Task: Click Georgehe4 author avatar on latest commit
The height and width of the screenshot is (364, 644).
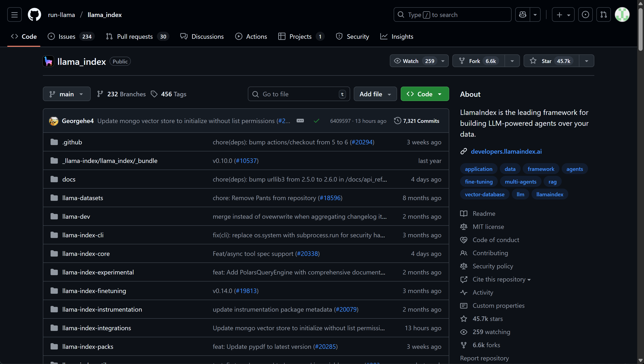Action: pos(54,121)
